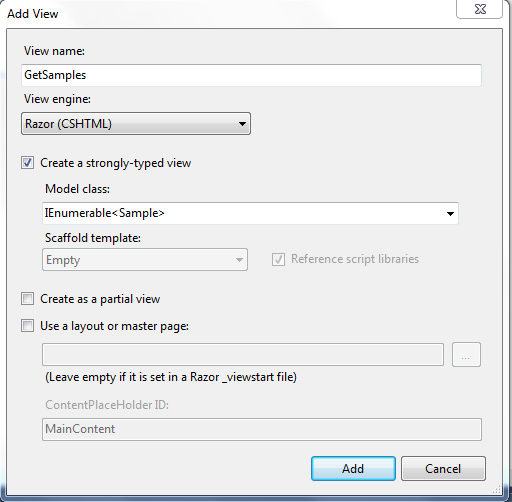Screen dimensions: 512x502
Task: Click the Add View title bar text
Action: [x=33, y=14]
